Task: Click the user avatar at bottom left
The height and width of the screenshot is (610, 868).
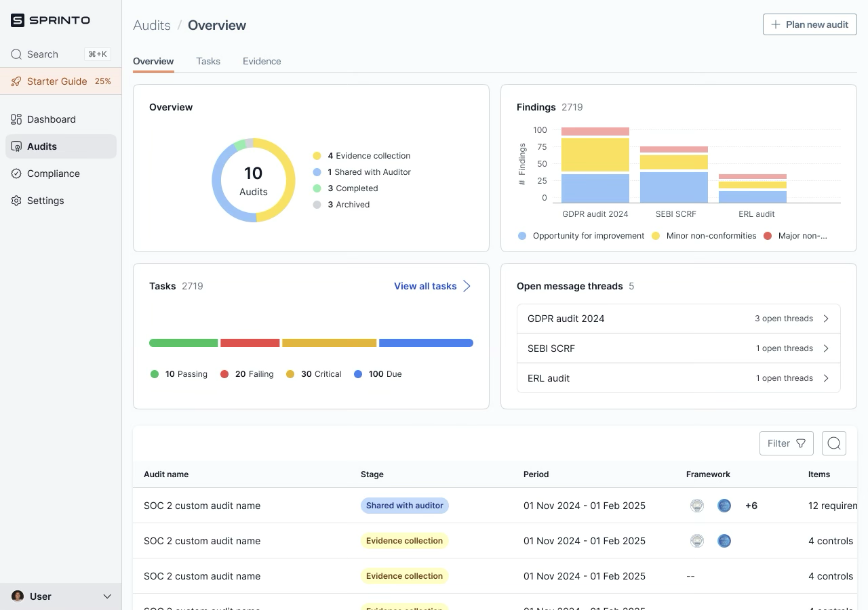Action: [18, 596]
